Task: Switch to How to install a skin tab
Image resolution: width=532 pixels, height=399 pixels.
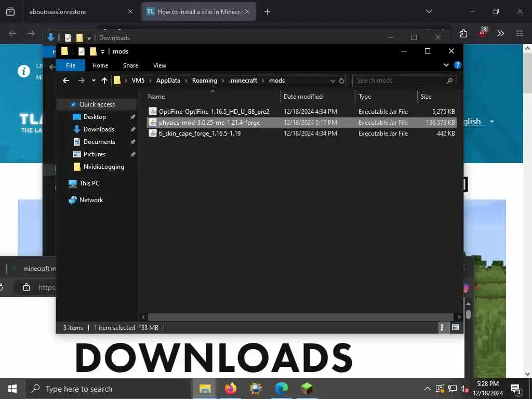Action: tap(198, 12)
